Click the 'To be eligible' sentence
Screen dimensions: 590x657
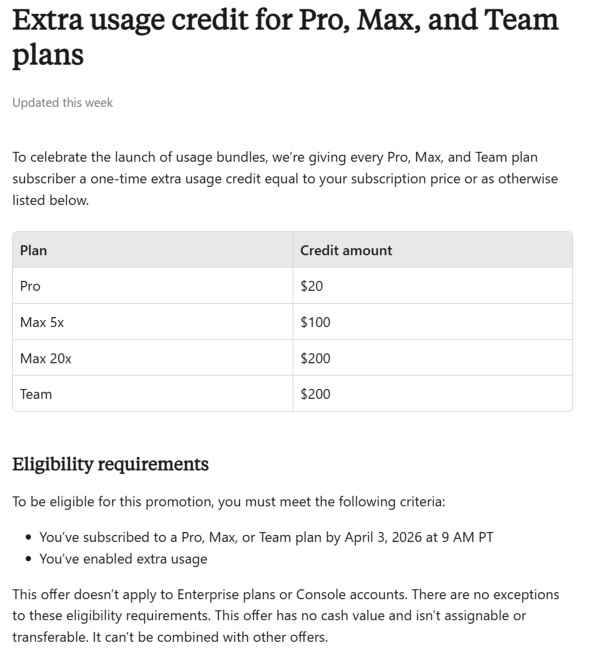click(228, 502)
